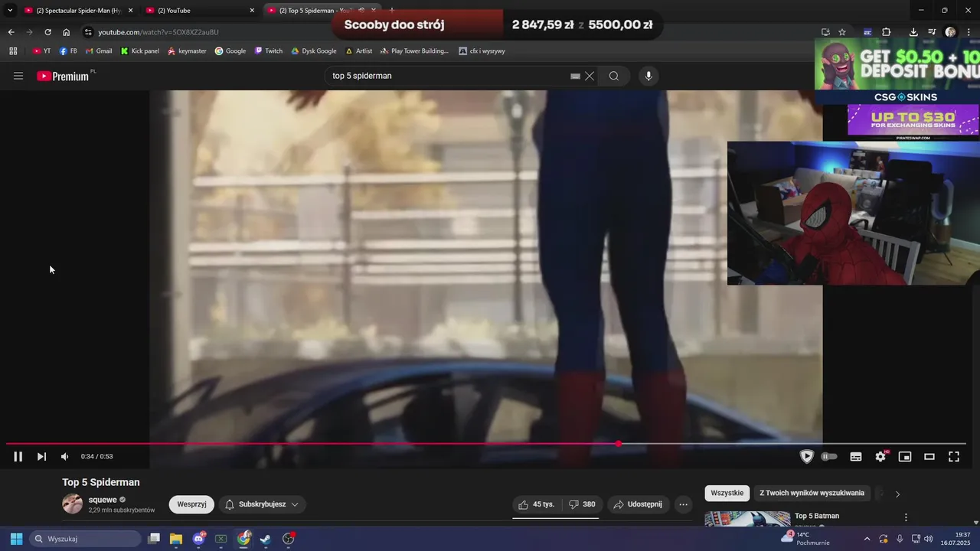
Task: Open more actions three-dot menu under video
Action: tap(684, 504)
